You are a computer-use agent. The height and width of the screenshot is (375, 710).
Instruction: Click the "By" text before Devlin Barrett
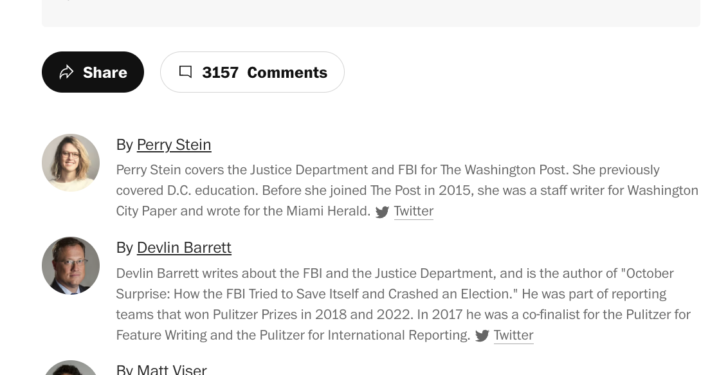[x=124, y=248]
